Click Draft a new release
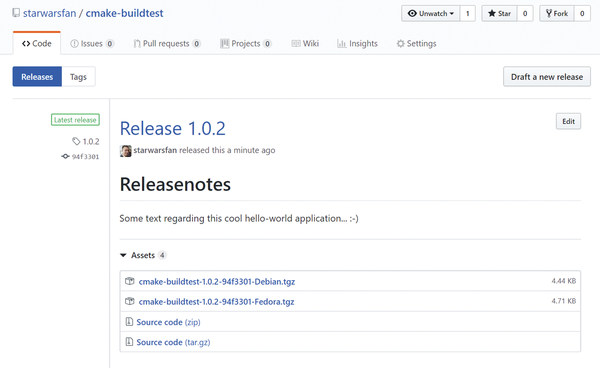Image resolution: width=600 pixels, height=368 pixels. (x=547, y=77)
